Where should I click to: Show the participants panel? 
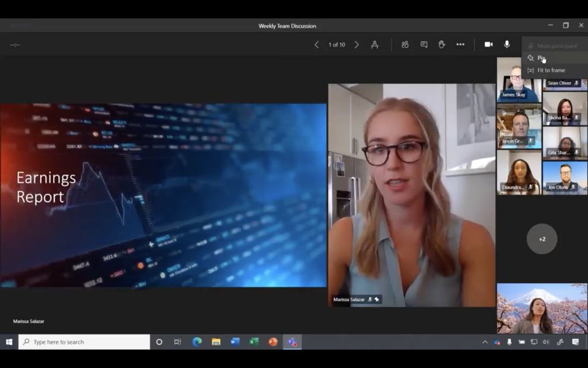click(x=405, y=44)
